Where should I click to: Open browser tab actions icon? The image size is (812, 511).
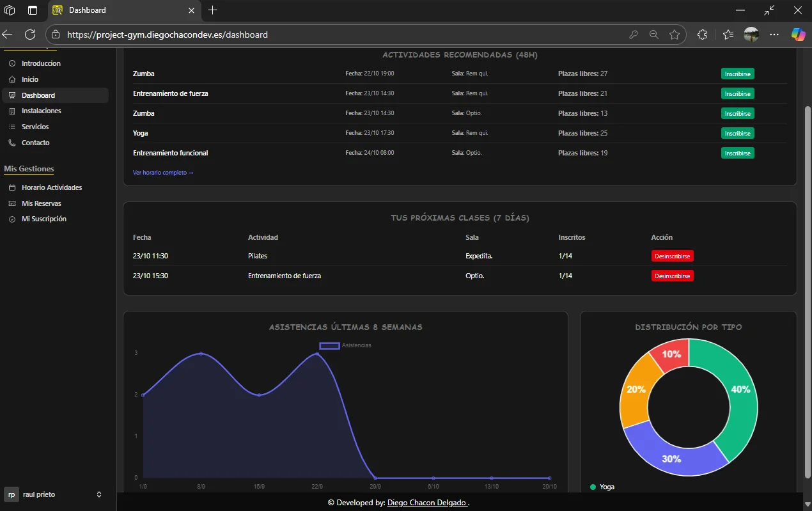pyautogui.click(x=33, y=10)
